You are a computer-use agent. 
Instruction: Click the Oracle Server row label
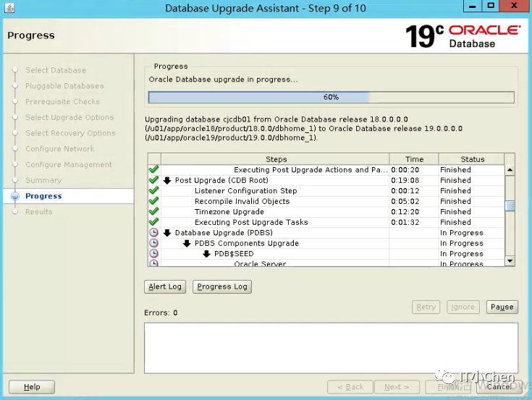[260, 263]
